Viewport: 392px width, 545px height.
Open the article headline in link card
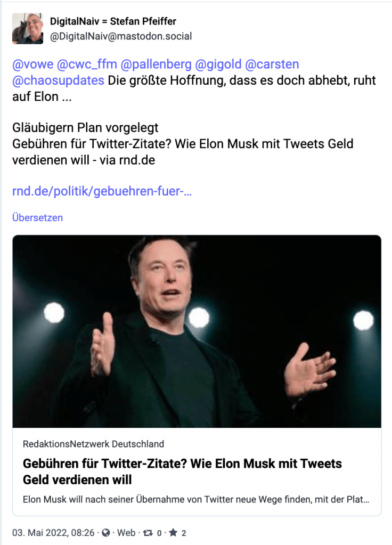coord(182,471)
